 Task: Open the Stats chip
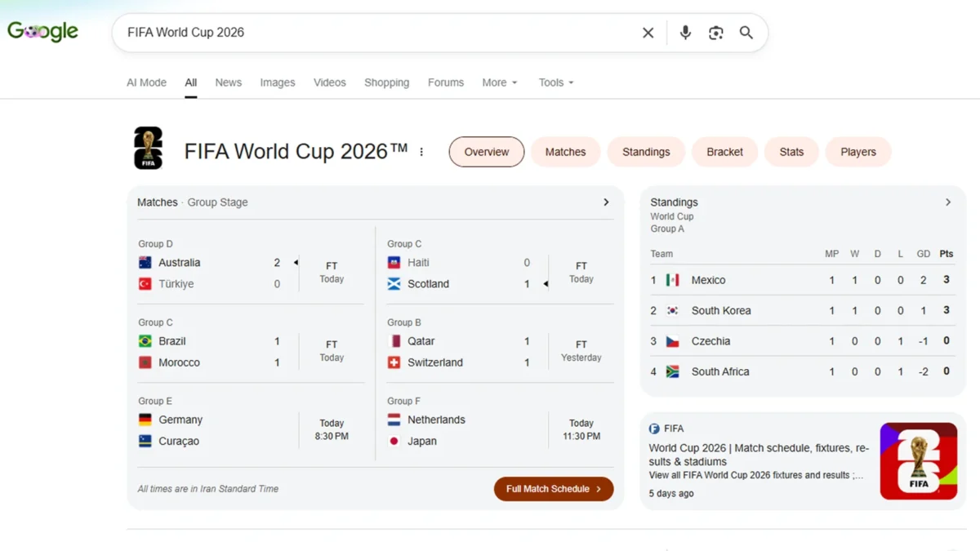point(791,152)
